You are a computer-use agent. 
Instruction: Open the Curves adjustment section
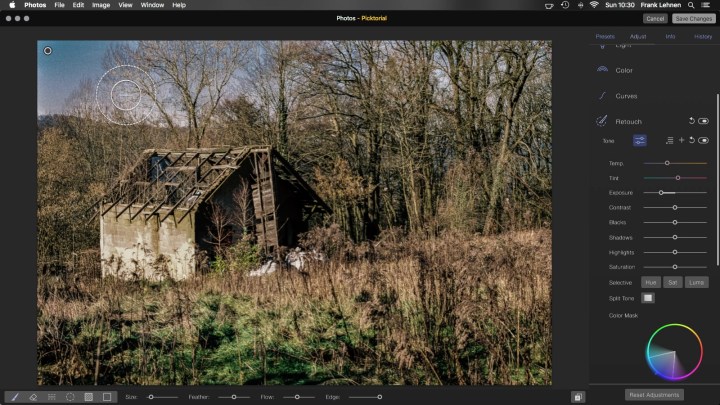pyautogui.click(x=626, y=96)
